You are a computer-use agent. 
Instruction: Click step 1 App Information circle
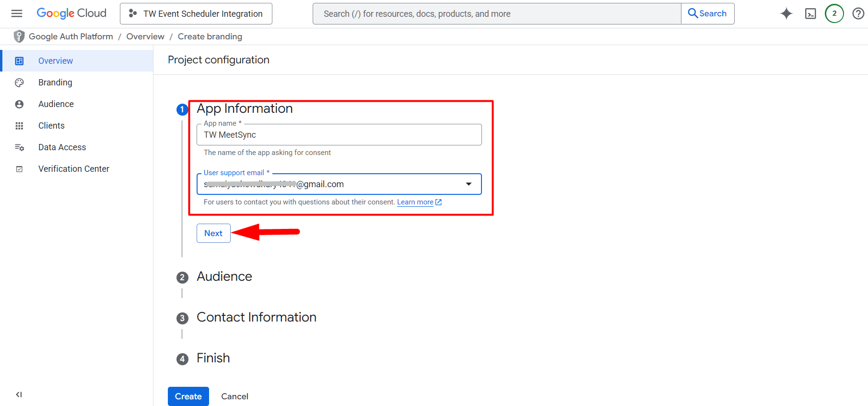tap(182, 109)
